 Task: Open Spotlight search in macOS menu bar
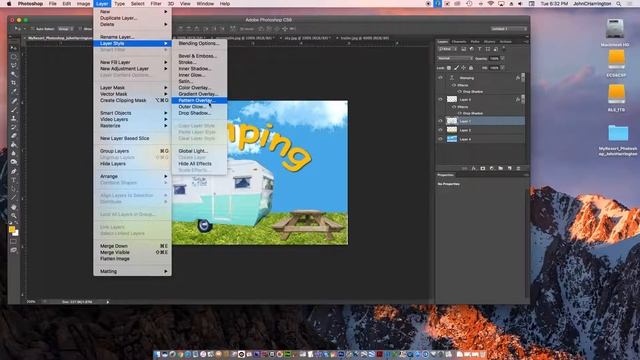619,4
